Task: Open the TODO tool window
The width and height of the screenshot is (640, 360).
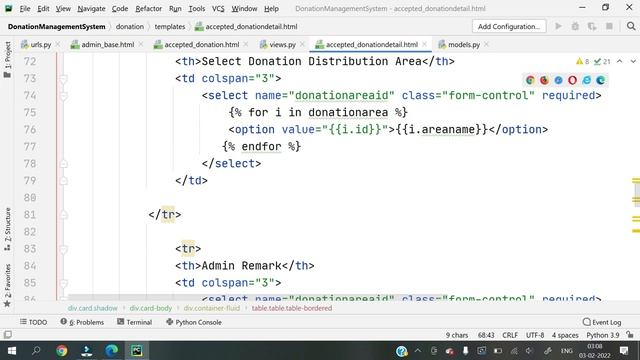Action: pos(33,322)
